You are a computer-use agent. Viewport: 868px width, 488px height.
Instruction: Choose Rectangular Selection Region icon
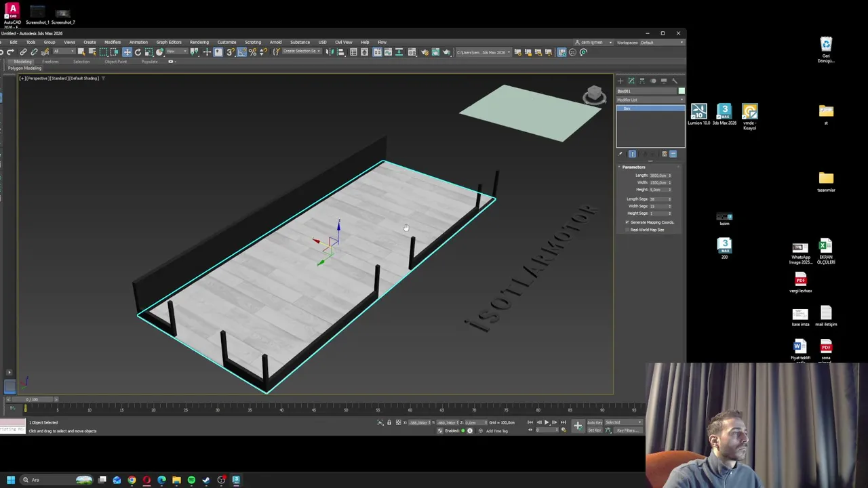[103, 52]
